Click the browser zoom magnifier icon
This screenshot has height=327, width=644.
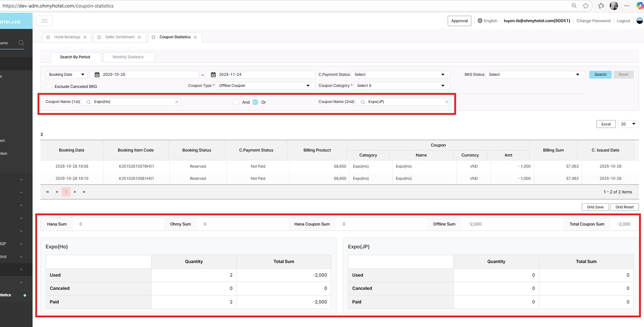coord(574,6)
